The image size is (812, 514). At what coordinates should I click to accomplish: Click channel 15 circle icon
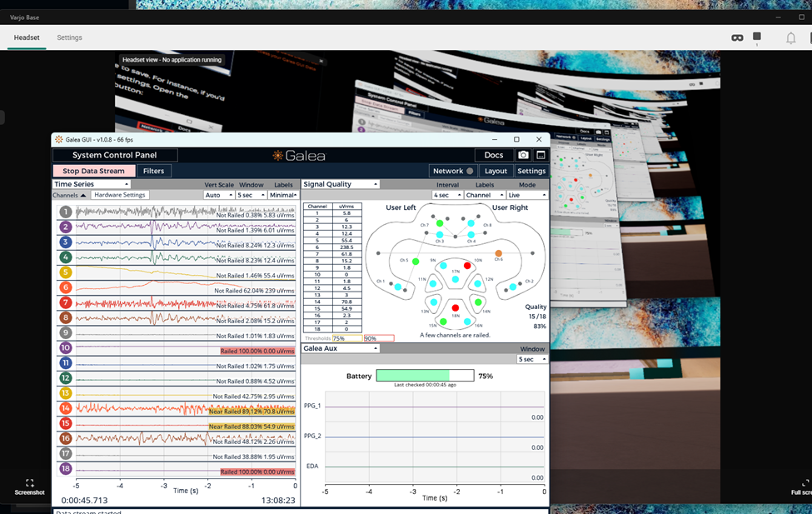tap(65, 423)
